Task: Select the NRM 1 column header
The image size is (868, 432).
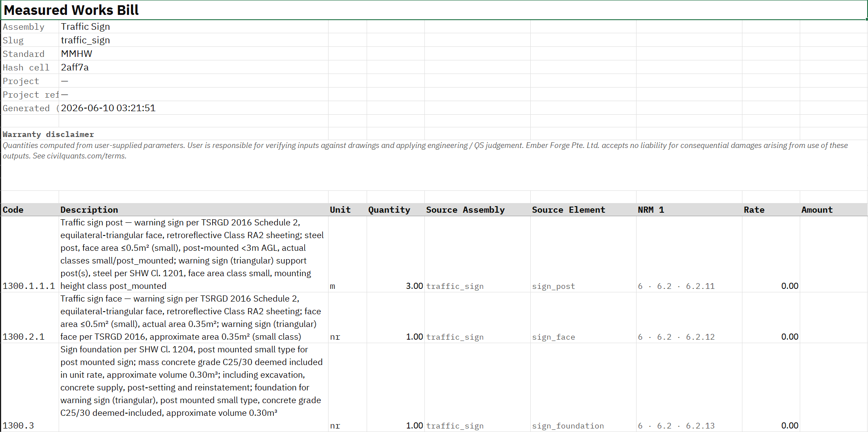Action: click(689, 210)
